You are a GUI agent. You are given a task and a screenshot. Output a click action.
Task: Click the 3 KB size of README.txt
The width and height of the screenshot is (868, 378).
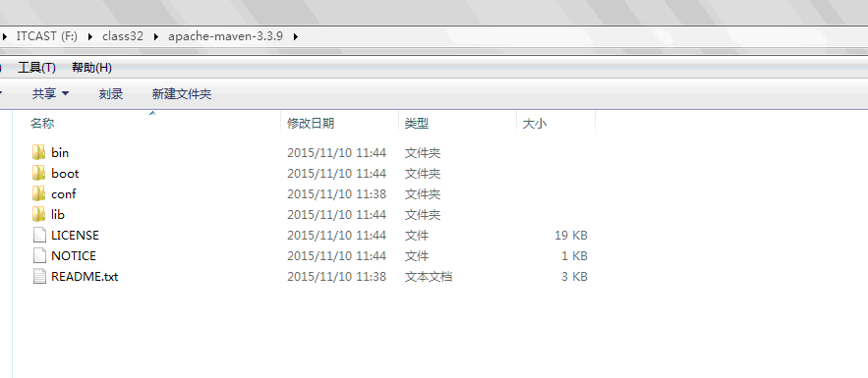(x=574, y=276)
